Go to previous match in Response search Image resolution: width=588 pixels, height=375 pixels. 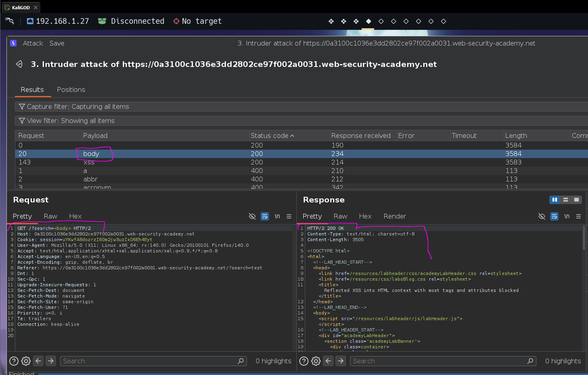[328, 361]
